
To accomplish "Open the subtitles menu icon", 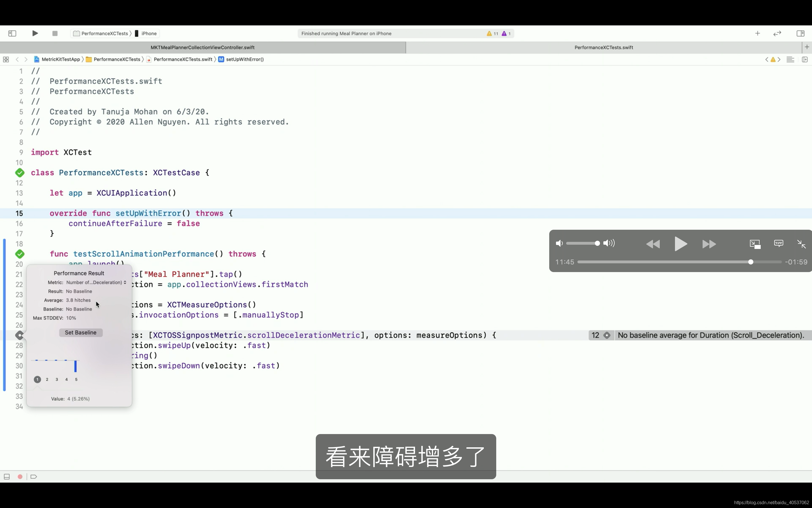I will coord(778,243).
